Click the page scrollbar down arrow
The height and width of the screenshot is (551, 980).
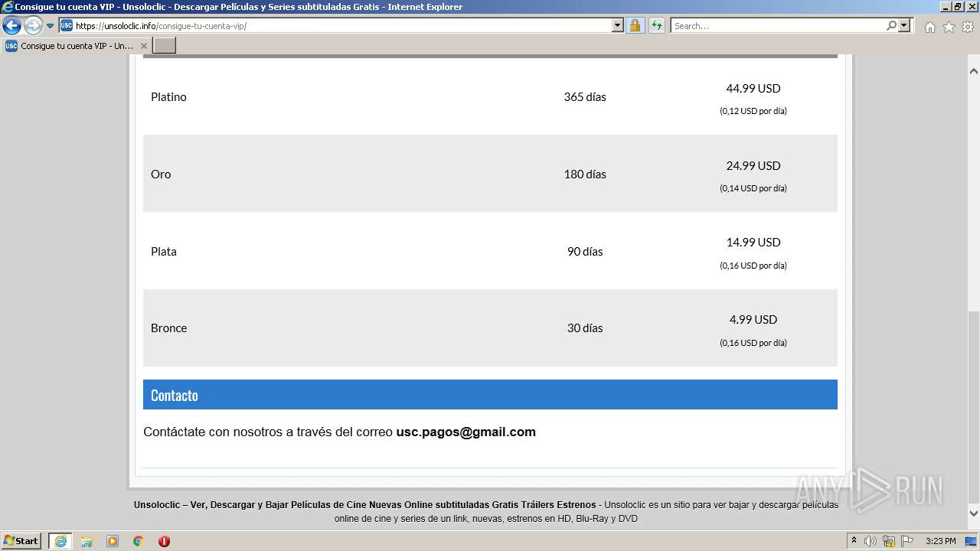pos(974,514)
